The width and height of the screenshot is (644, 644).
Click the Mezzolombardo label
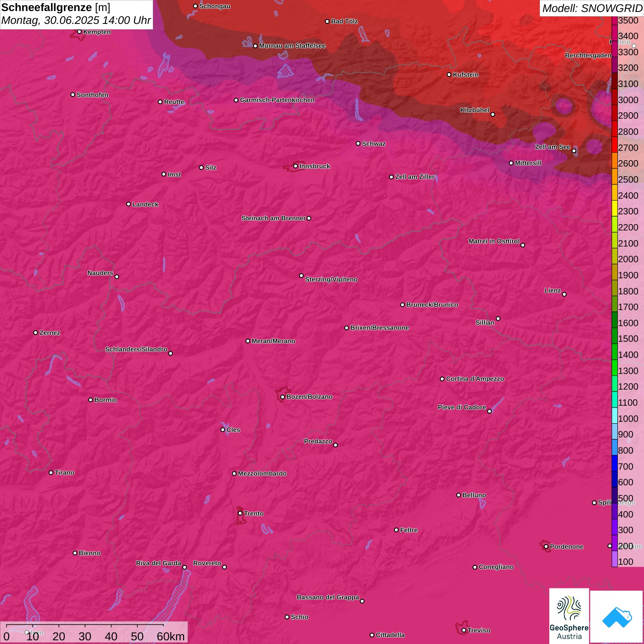[x=262, y=473]
